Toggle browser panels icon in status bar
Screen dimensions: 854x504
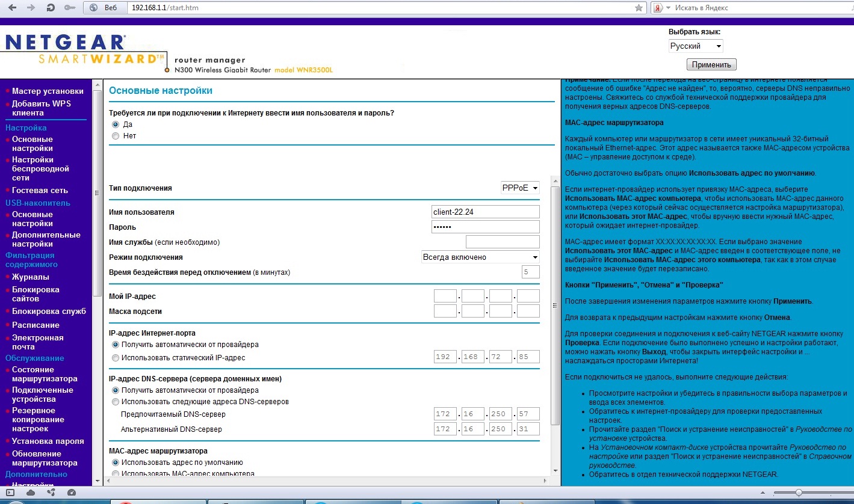10,493
